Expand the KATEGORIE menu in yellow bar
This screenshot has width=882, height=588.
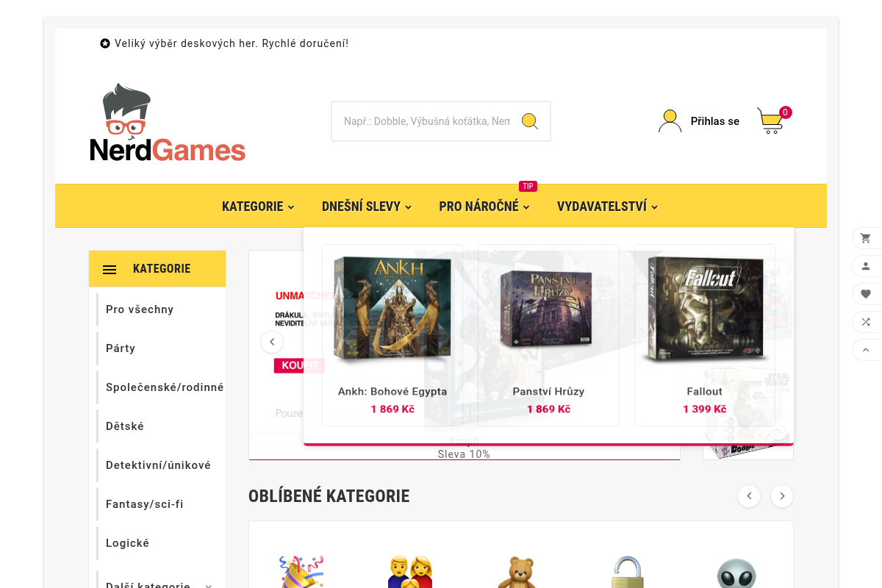[258, 207]
